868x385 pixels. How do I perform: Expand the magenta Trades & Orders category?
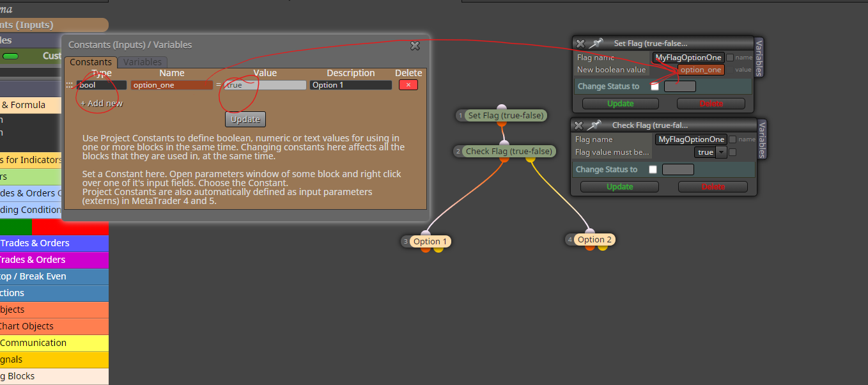click(54, 260)
